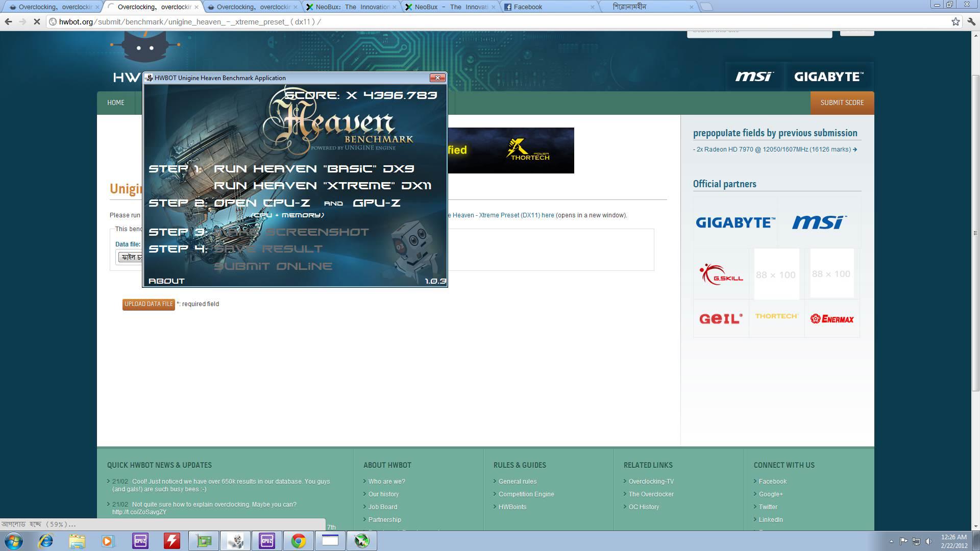Click About in the Heaven benchmark app
This screenshot has height=551, width=980.
click(166, 281)
